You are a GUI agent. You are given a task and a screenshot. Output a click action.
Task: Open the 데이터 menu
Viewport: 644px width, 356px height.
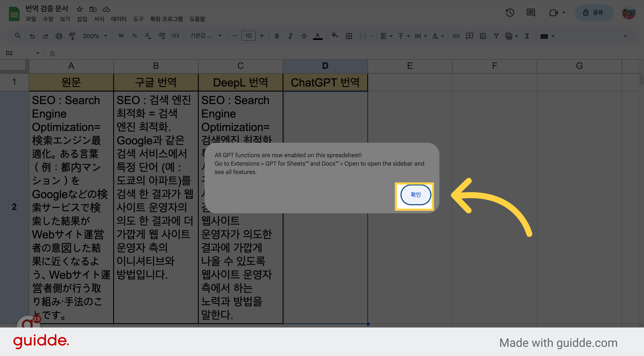point(119,19)
